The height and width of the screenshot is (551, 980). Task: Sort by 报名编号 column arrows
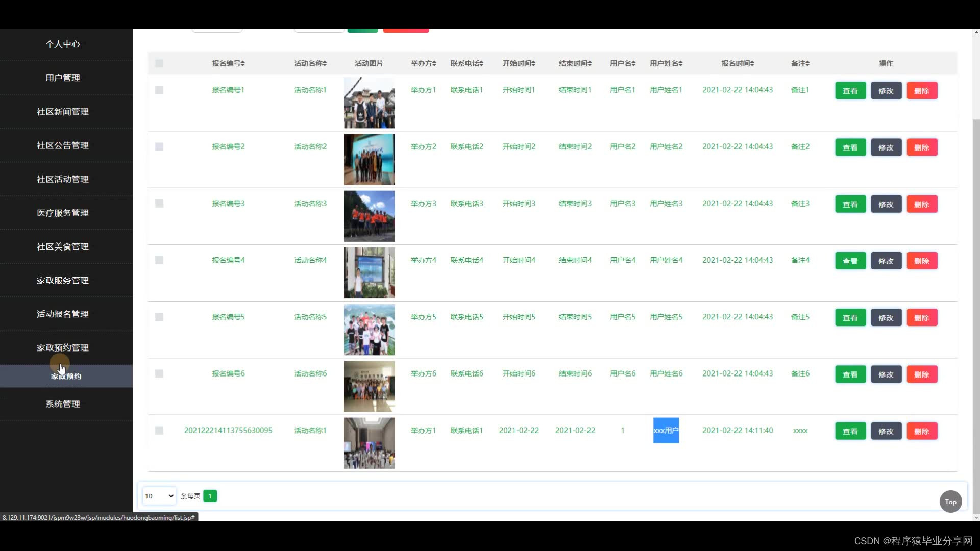click(x=243, y=63)
